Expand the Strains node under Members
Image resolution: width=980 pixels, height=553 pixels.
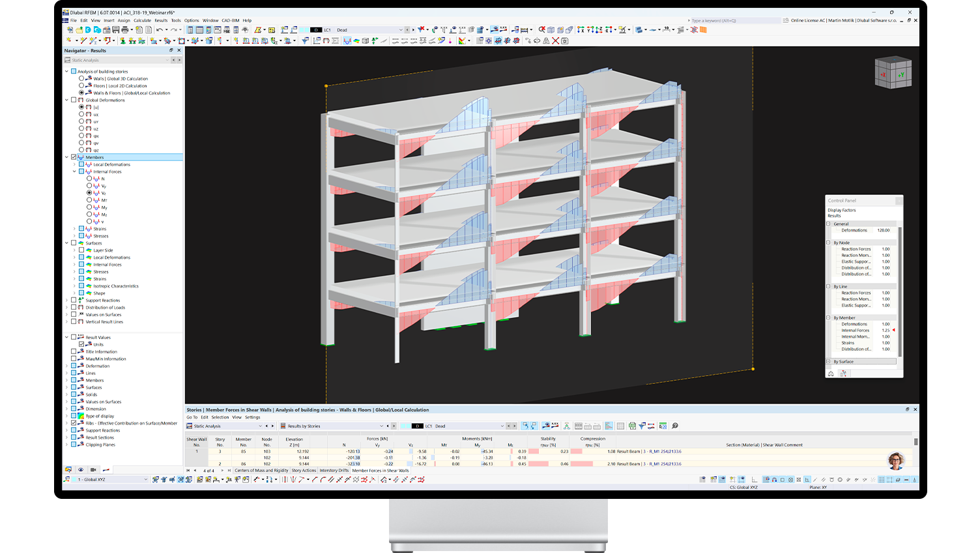(x=75, y=229)
